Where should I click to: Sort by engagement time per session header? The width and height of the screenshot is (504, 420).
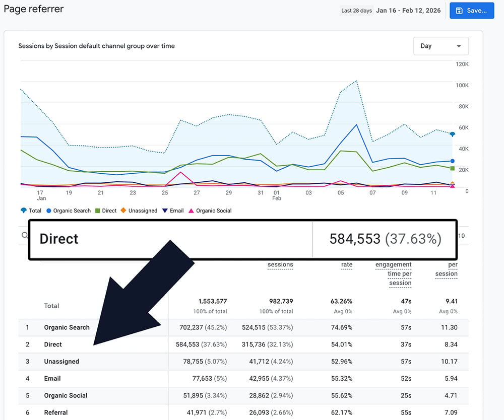(x=393, y=273)
